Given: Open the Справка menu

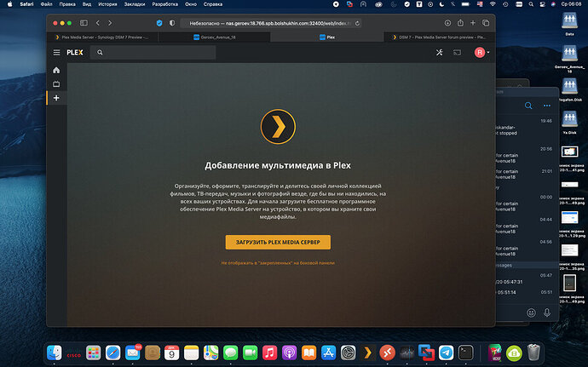Looking at the screenshot, I should click(213, 4).
